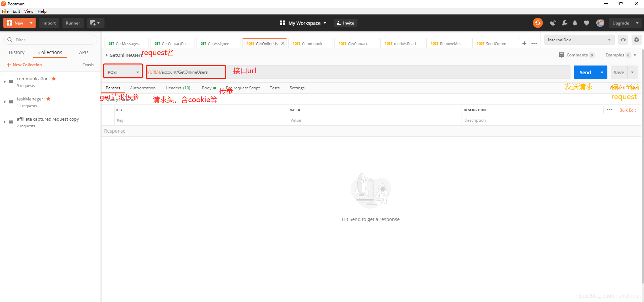Click the heart icon in header

tap(587, 23)
